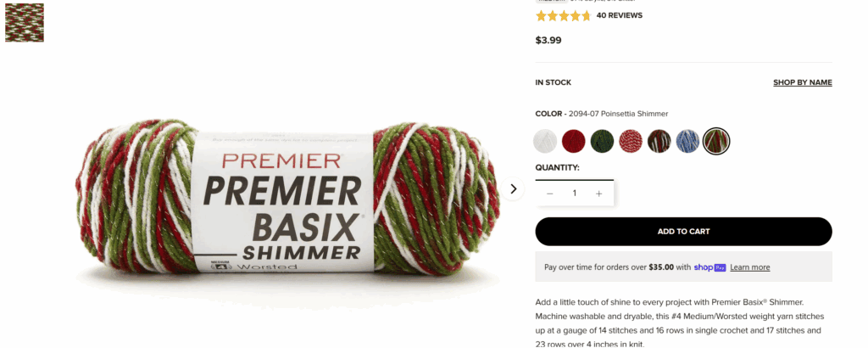Select the solid red yarn swatch
The image size is (868, 348).
coord(574,141)
